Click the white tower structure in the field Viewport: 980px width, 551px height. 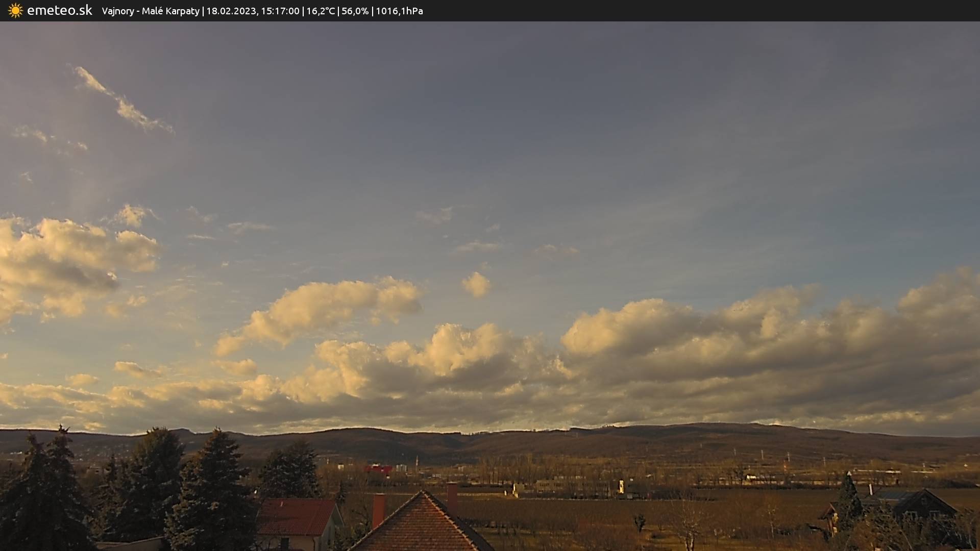(621, 486)
